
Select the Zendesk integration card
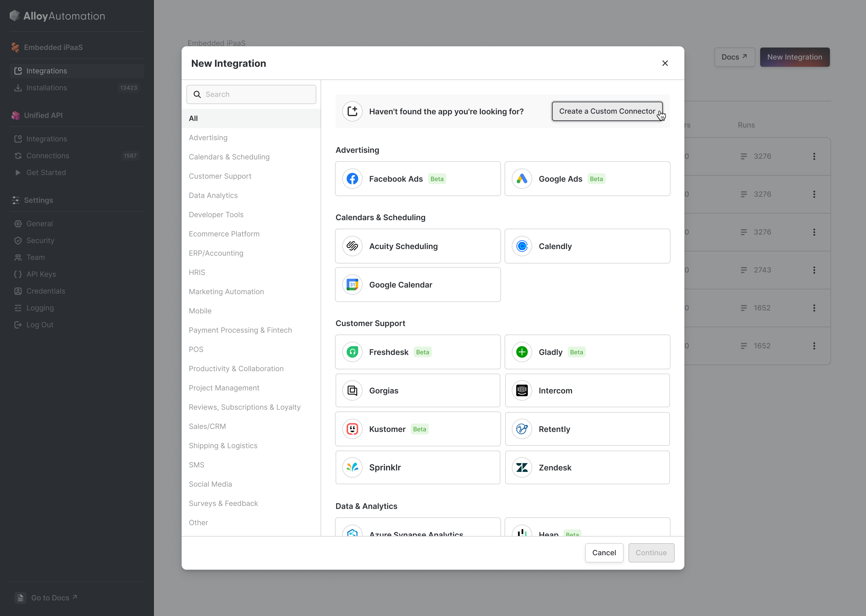coord(587,467)
